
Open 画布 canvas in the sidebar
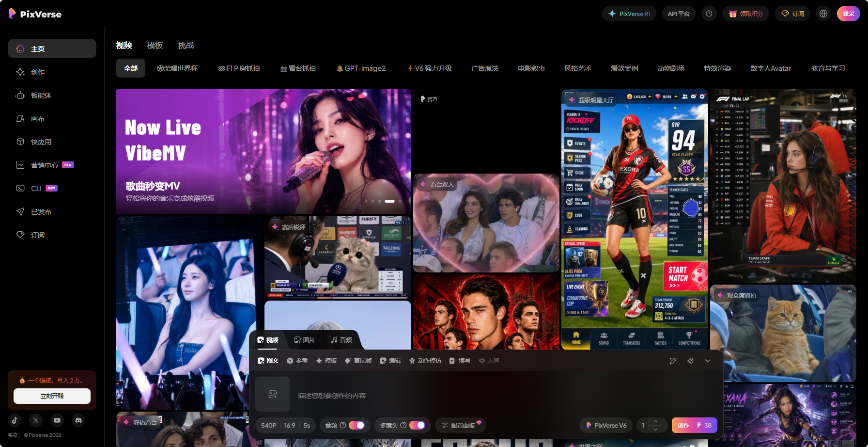pos(52,118)
